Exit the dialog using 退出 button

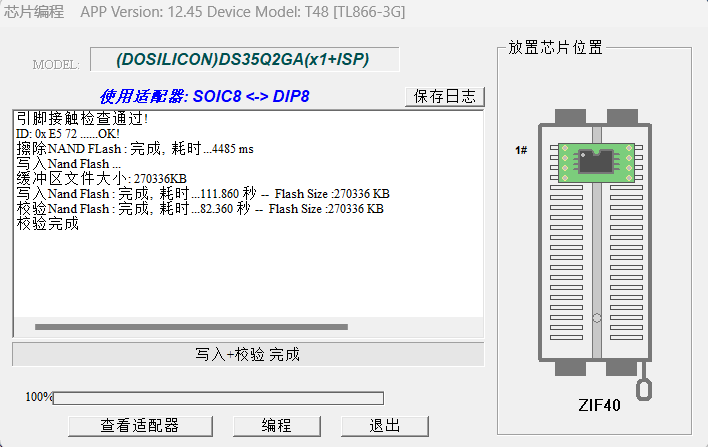pos(385,425)
